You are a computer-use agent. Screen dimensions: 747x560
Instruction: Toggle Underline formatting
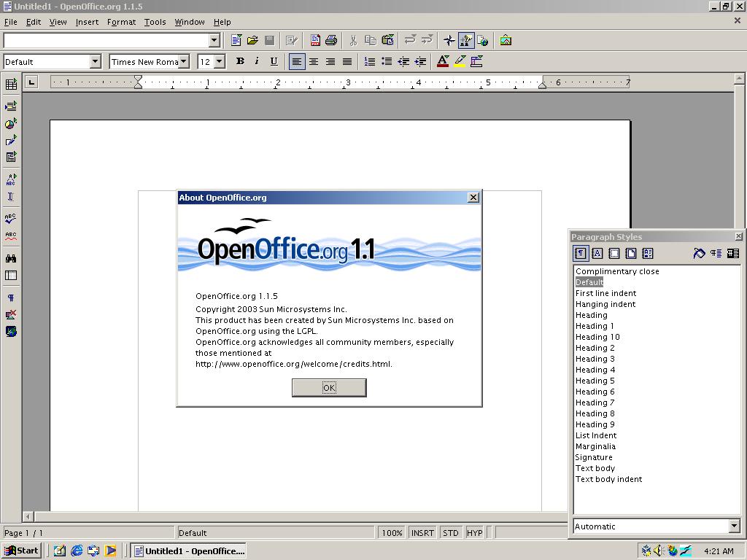(274, 61)
